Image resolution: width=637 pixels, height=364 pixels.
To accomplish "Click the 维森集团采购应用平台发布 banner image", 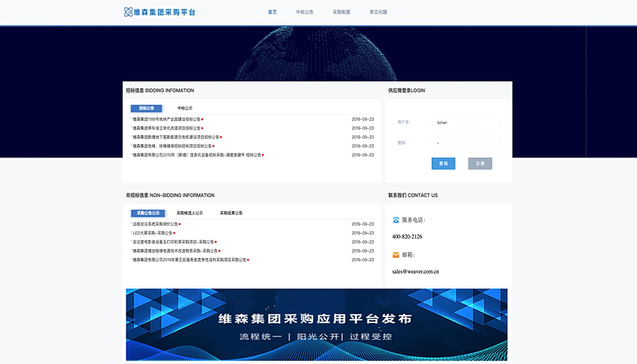I will (316, 325).
